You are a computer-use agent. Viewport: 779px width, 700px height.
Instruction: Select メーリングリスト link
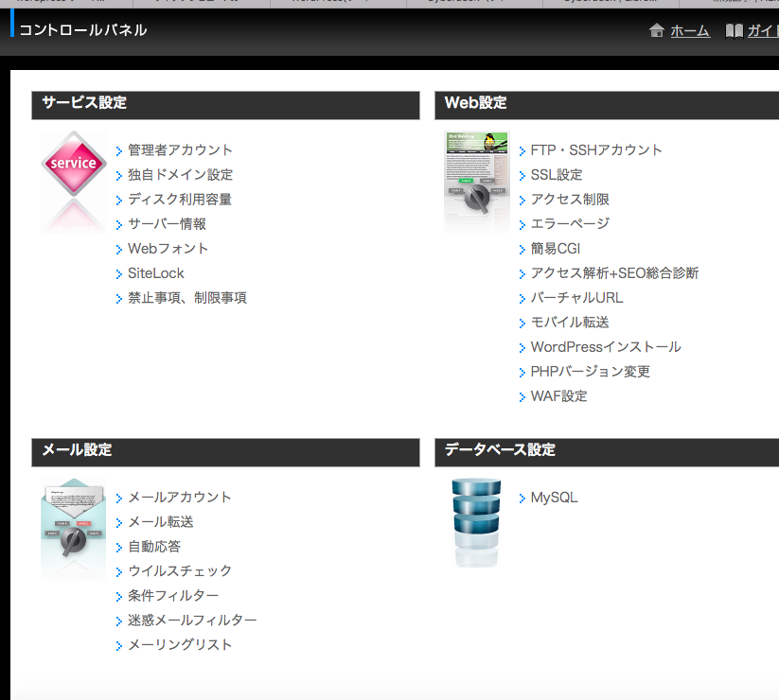[180, 645]
